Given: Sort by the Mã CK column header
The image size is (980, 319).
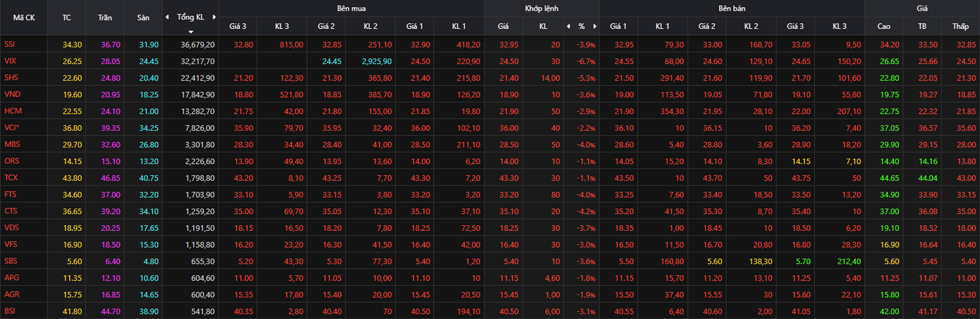Looking at the screenshot, I should tap(24, 18).
